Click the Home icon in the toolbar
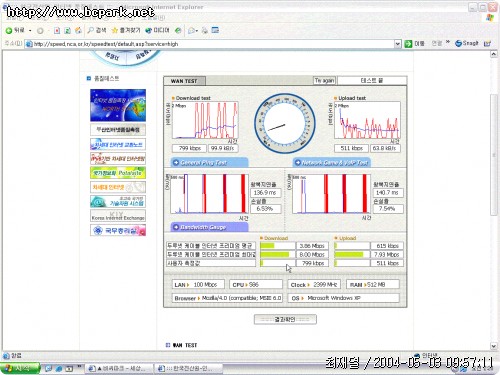 point(78,31)
